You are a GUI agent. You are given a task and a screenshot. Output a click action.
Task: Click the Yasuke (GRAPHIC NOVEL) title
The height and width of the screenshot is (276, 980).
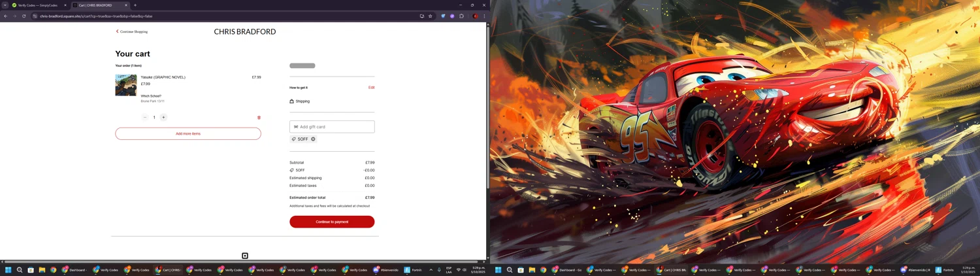(x=163, y=77)
